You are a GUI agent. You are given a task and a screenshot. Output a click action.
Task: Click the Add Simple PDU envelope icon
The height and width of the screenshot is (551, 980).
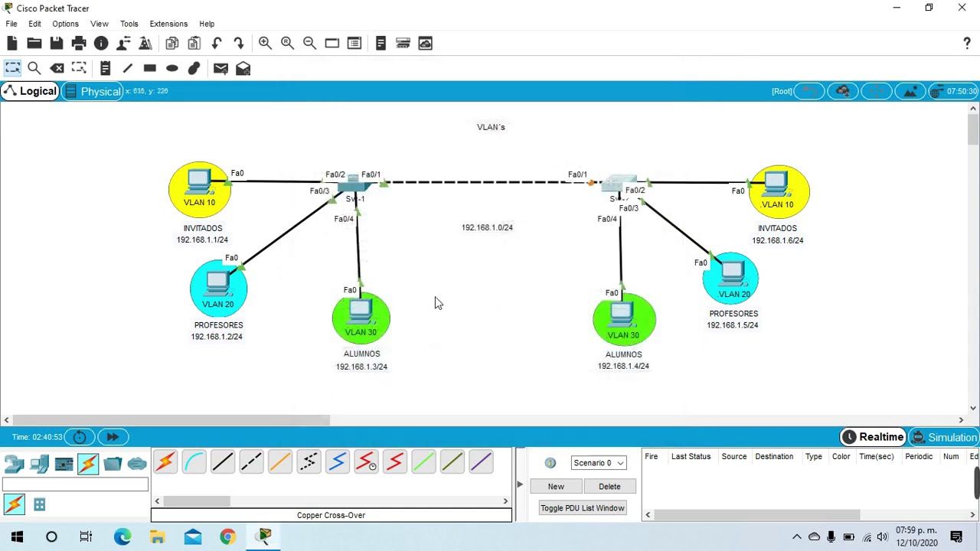coord(220,69)
